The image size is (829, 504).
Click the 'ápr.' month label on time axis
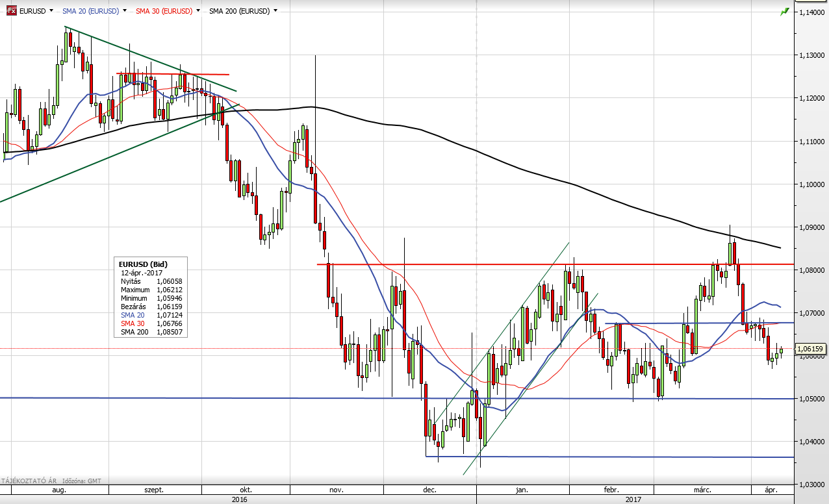coord(771,490)
